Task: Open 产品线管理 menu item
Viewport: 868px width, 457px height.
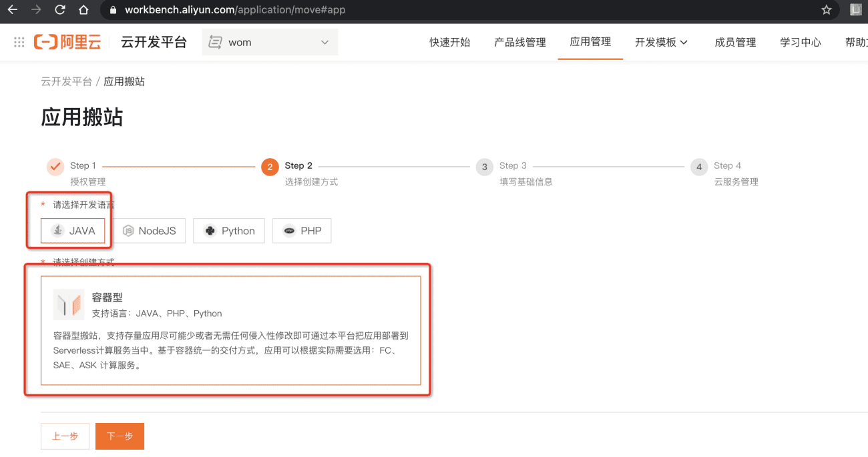Action: (x=520, y=42)
